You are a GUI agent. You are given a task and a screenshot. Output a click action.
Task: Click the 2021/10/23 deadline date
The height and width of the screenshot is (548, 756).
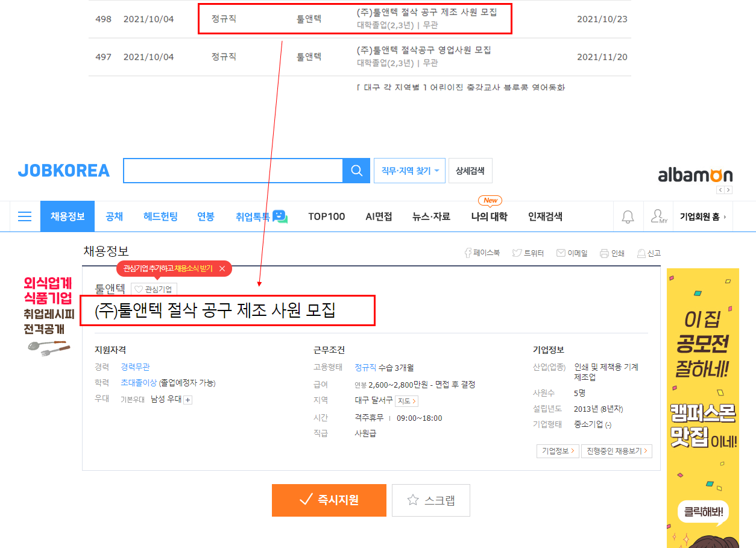coord(602,19)
